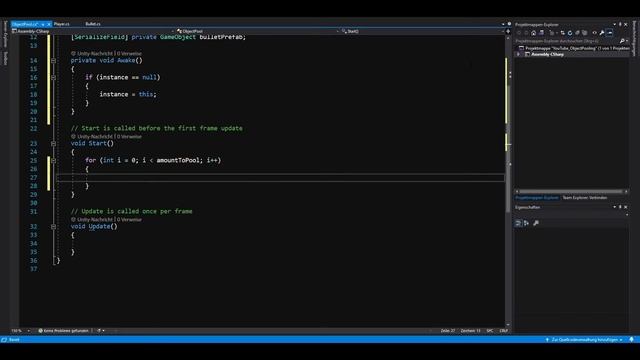Click the alphabetical sort icon in Eigenschaften panel
This screenshot has height=360, width=640.
527,223
